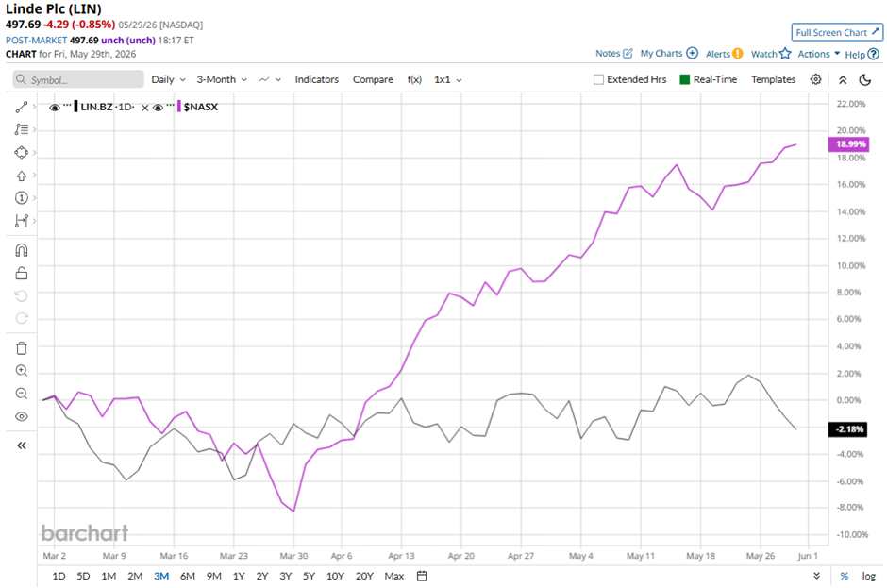Zoom in on the chart
Screen dimensions: 887x588
tap(22, 371)
